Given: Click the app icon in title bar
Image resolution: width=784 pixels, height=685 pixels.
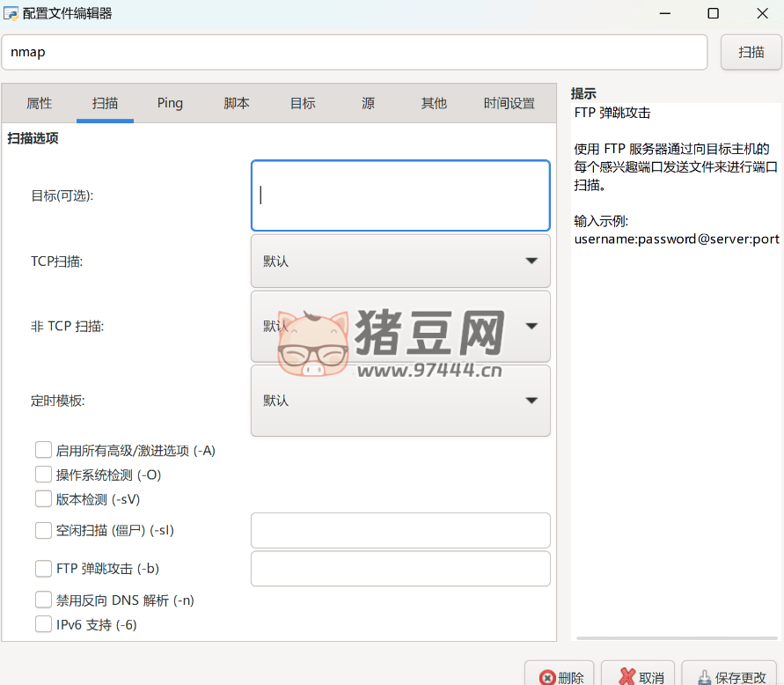Looking at the screenshot, I should pyautogui.click(x=11, y=13).
